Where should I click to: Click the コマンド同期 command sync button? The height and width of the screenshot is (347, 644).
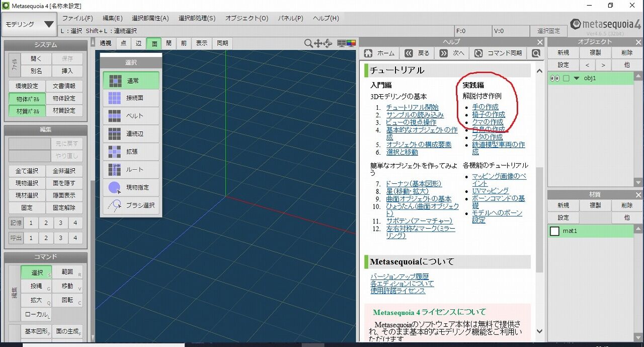pos(499,53)
